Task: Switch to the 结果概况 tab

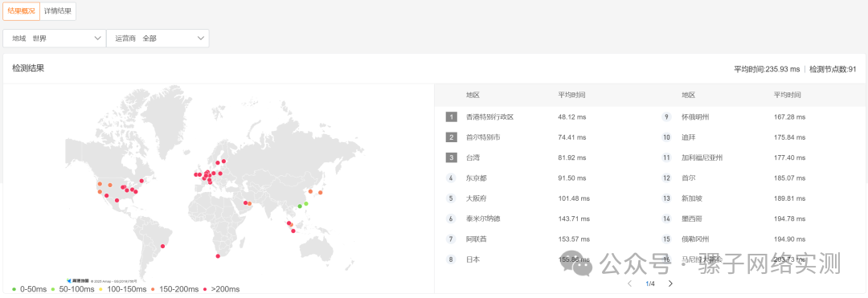Action: (x=22, y=10)
